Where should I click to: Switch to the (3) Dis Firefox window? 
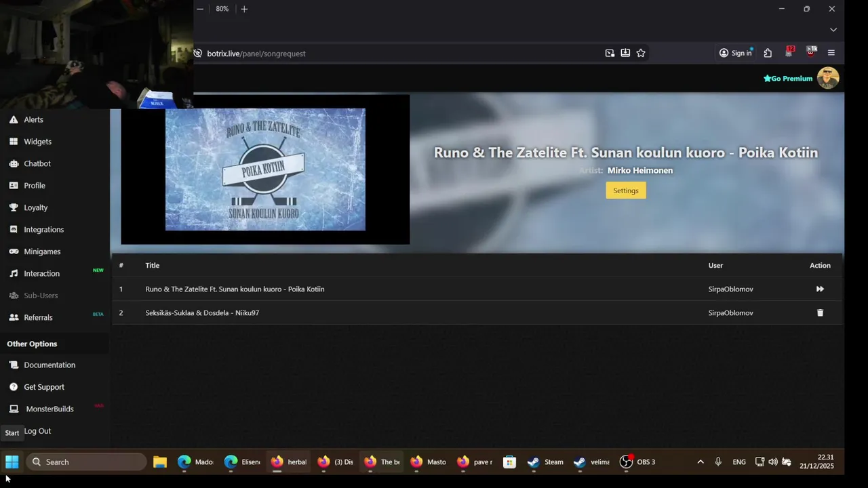(x=336, y=462)
